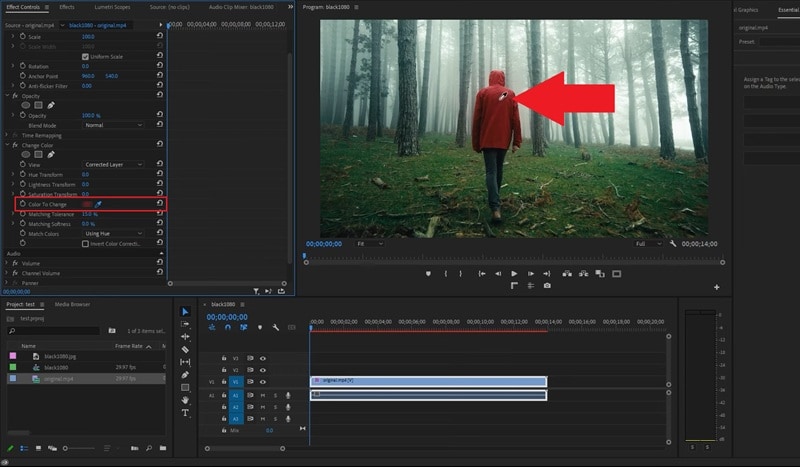Open the Audio Clip Mixer tab
The image size is (800, 467).
coord(241,7)
